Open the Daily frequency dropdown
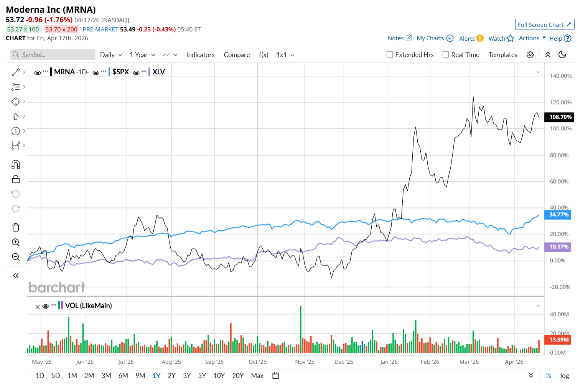This screenshot has width=588, height=391. [111, 55]
